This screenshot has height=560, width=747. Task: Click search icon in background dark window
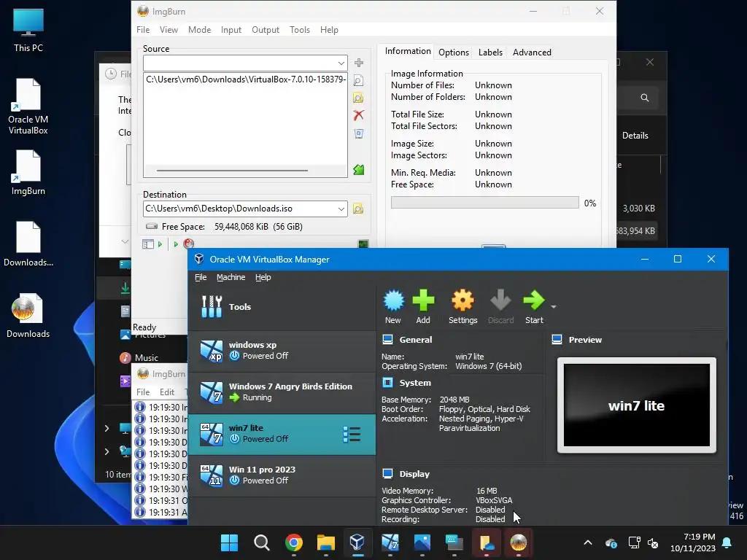click(x=645, y=98)
